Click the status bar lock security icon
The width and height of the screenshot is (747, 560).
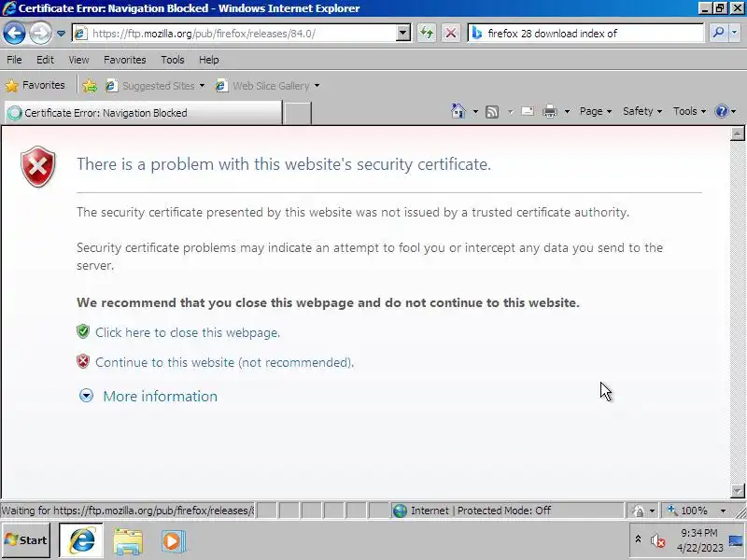point(638,511)
